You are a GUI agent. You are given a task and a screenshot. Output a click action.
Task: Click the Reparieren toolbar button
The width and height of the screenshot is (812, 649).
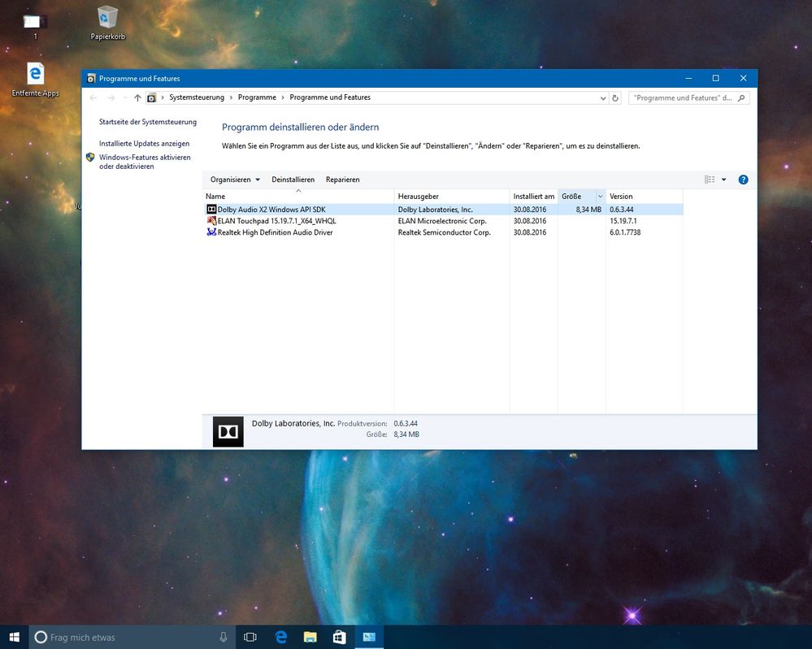(342, 180)
